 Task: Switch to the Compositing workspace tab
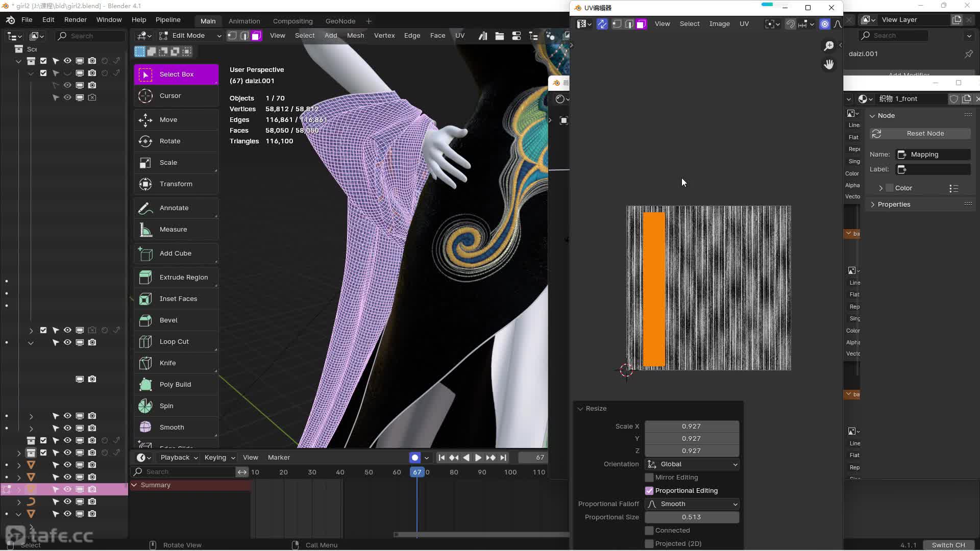(x=292, y=21)
